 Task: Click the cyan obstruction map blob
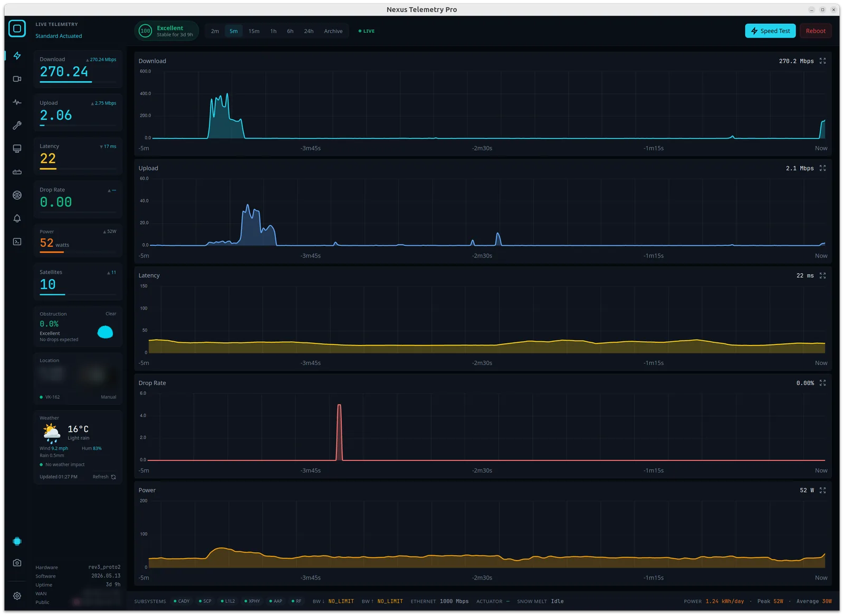(x=105, y=332)
